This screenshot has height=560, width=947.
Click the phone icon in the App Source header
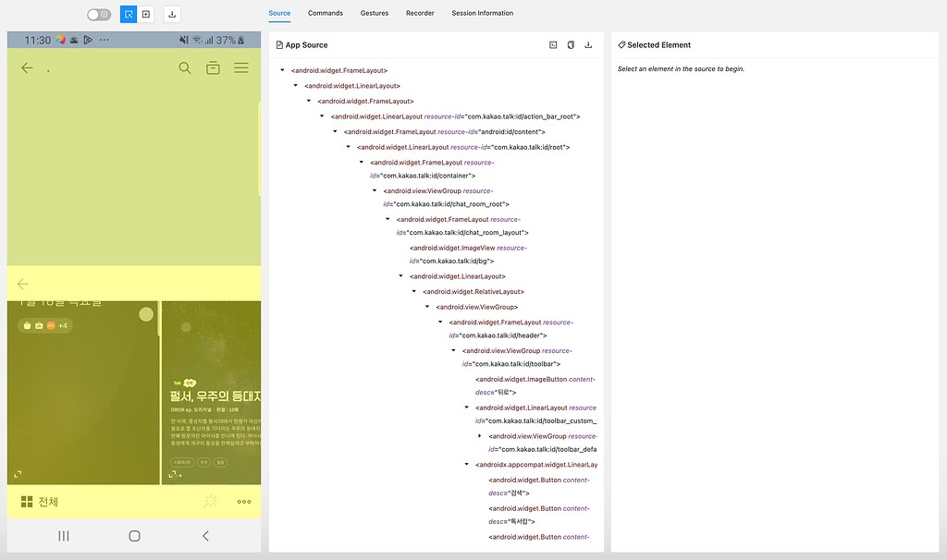point(571,43)
